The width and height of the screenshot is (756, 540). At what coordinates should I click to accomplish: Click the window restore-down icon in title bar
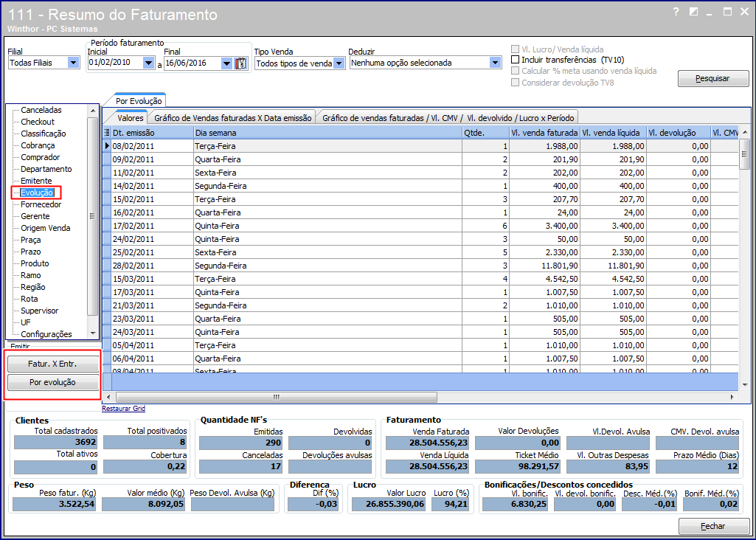[x=694, y=12]
